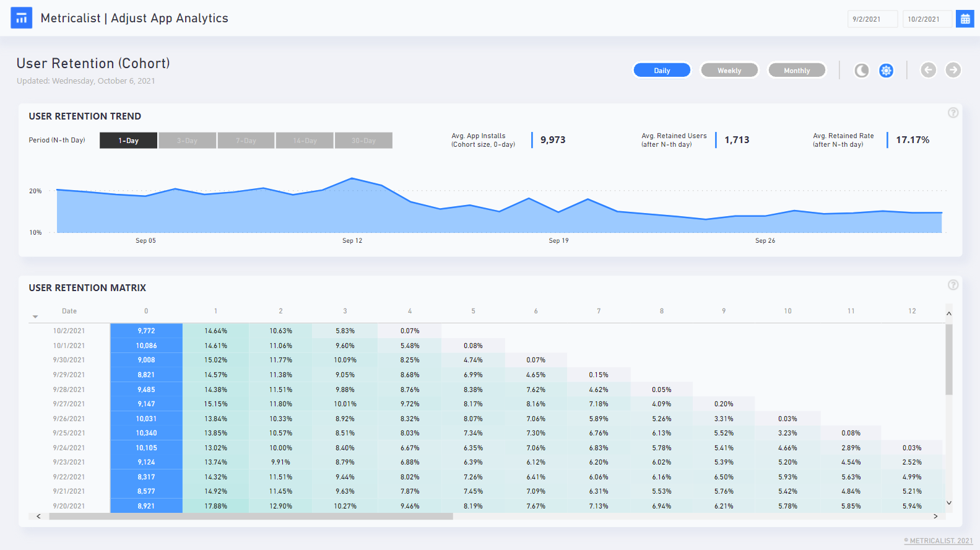Go to previous page arrow
The height and width of the screenshot is (550, 980).
[928, 70]
